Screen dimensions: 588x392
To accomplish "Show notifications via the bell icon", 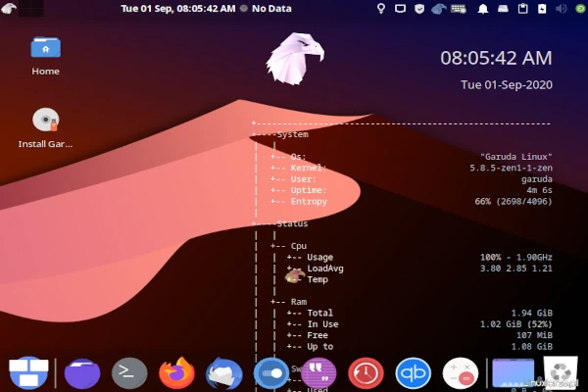I will pos(483,8).
